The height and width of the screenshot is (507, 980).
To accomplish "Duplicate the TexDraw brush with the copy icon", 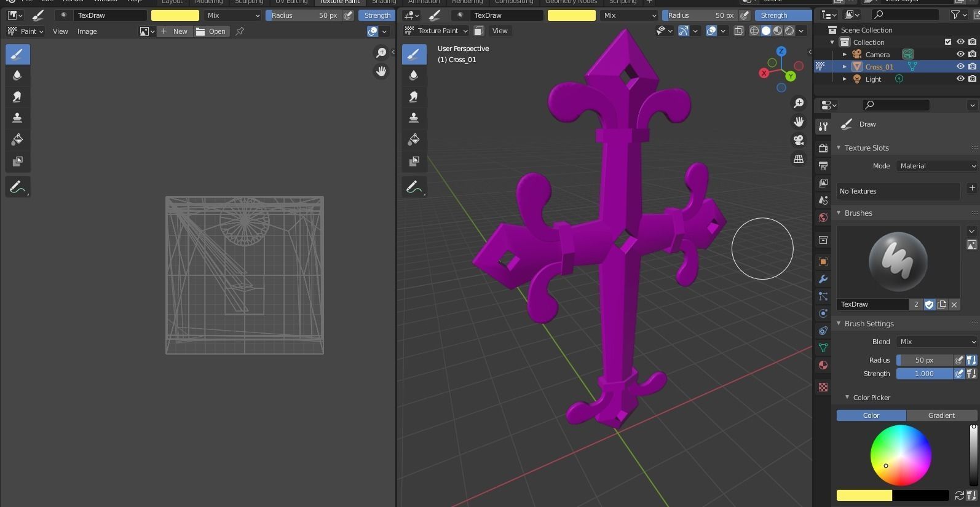I will pos(942,304).
